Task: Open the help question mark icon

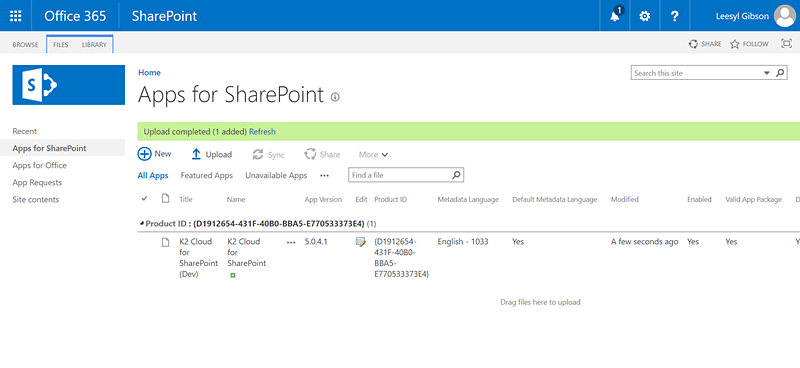Action: (674, 16)
